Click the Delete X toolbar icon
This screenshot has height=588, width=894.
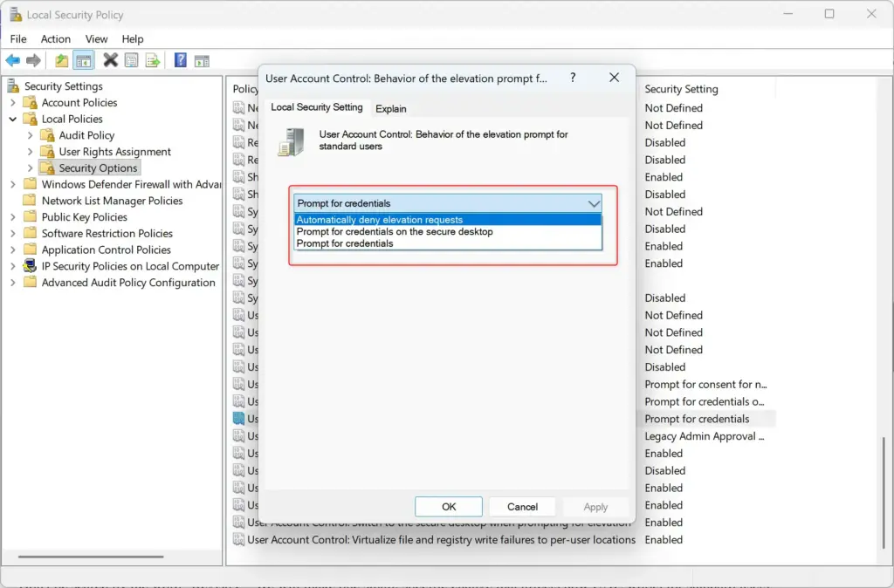click(111, 60)
